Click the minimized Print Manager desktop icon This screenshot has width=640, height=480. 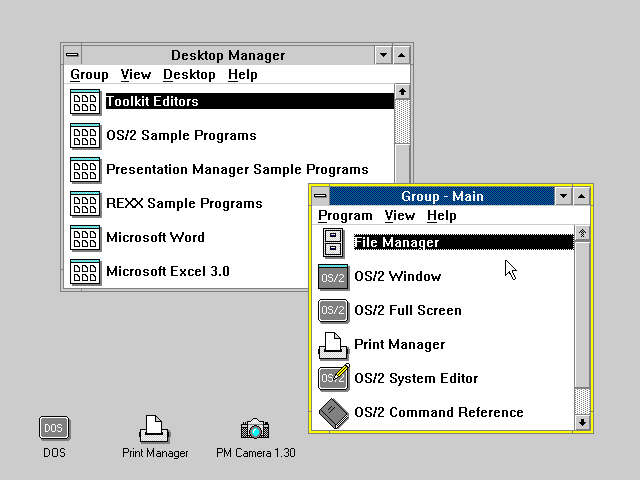click(154, 429)
